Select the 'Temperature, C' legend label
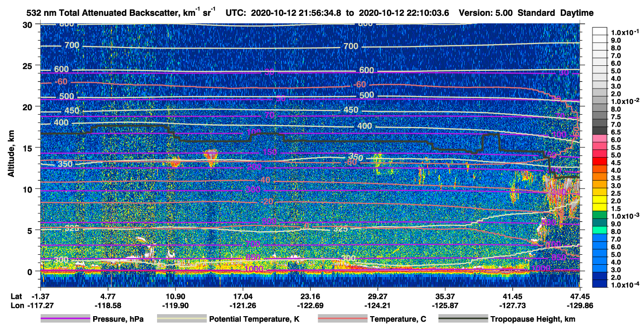This screenshot has height=330, width=644. [x=398, y=320]
